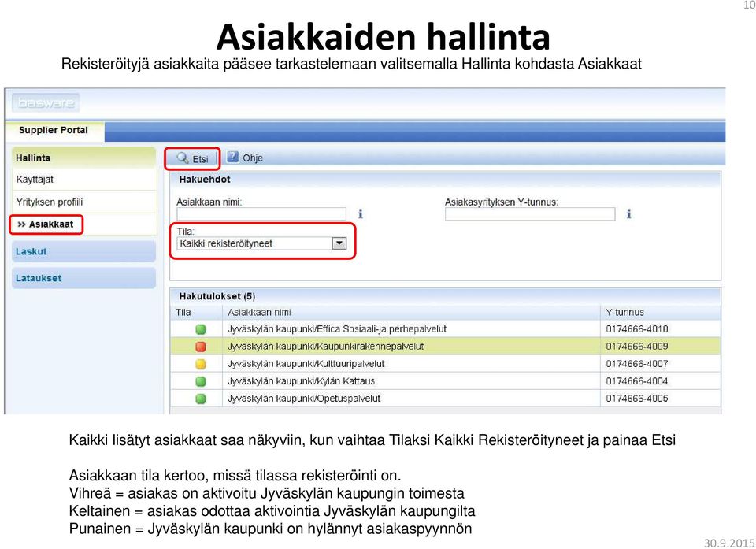The image size is (756, 549).
Task: Open the Tila dropdown showing Kaikki rekisteröityneet
Action: pyautogui.click(x=261, y=243)
